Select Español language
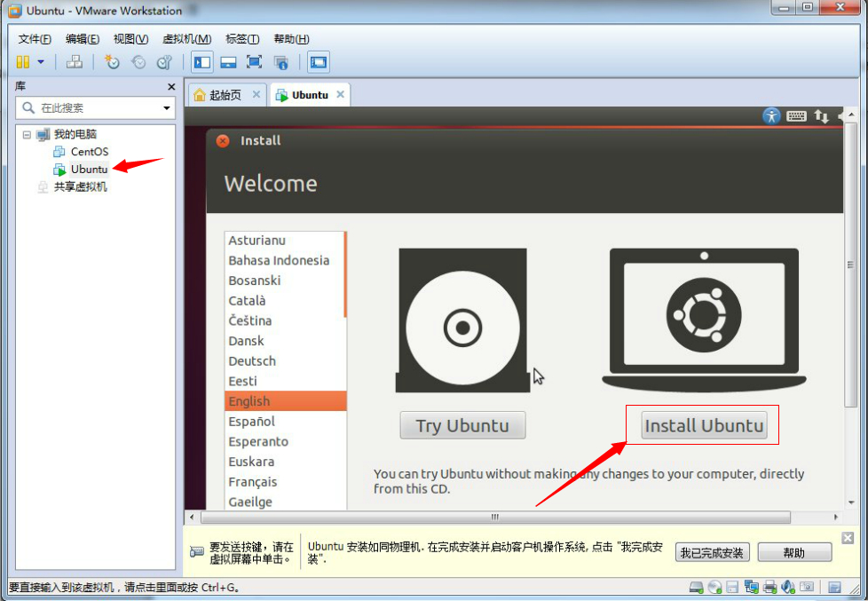 click(285, 422)
